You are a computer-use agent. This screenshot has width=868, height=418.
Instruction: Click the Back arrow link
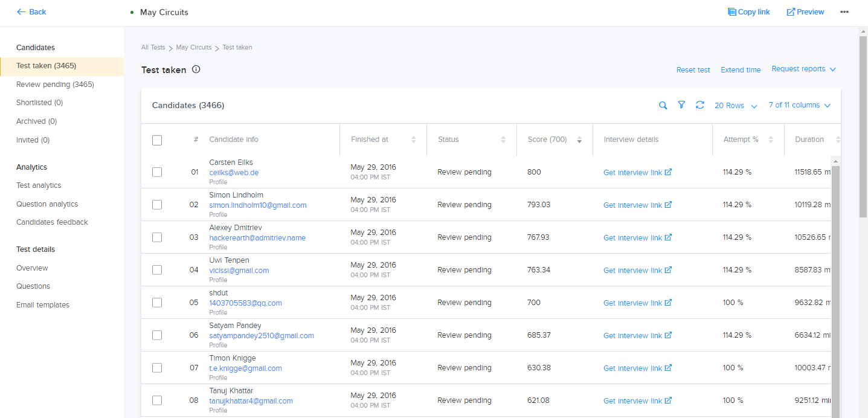[31, 12]
